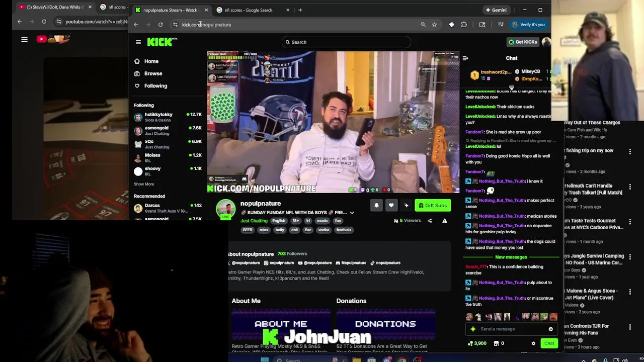Open YouTube @nopulpnature link
This screenshot has height=362, width=644.
click(x=315, y=263)
